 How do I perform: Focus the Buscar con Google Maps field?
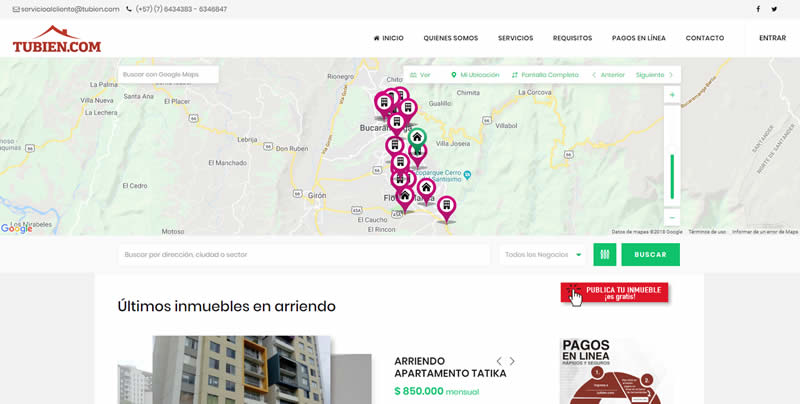[x=168, y=74]
